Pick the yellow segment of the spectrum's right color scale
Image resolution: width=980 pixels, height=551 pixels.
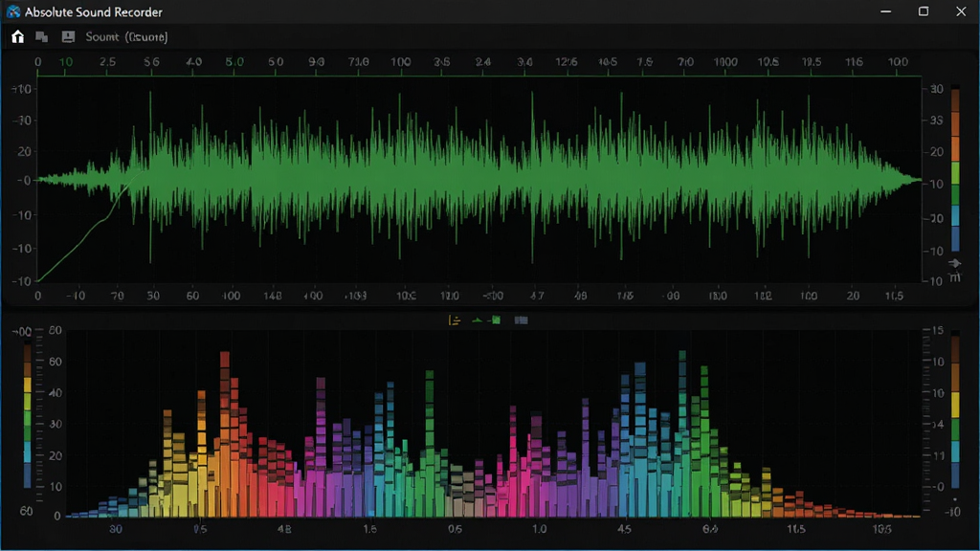click(955, 405)
